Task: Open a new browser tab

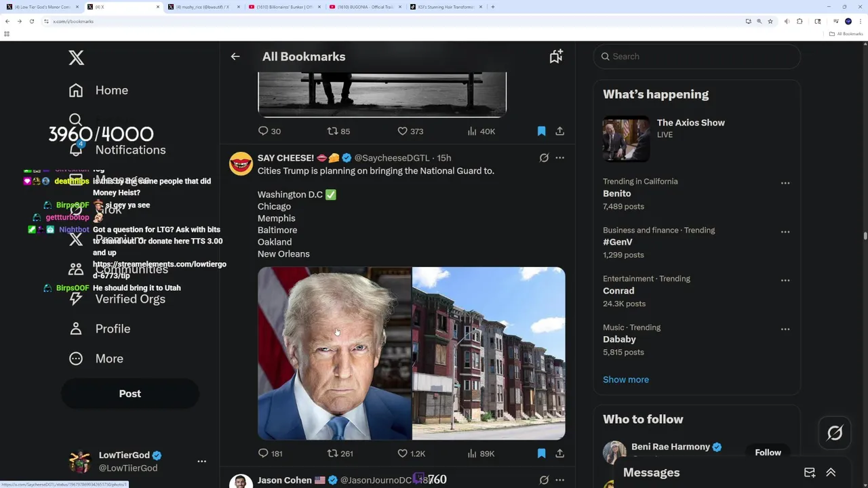Action: tap(493, 7)
